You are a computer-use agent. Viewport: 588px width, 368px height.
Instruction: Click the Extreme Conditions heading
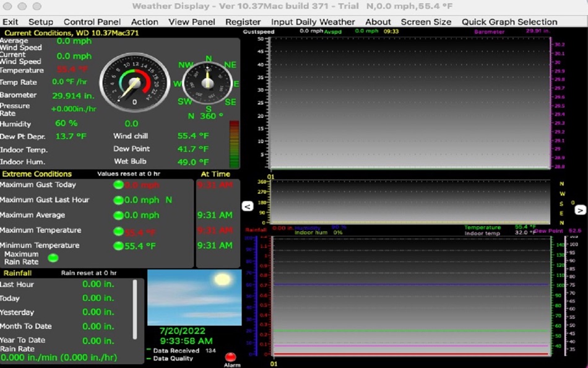pyautogui.click(x=37, y=174)
